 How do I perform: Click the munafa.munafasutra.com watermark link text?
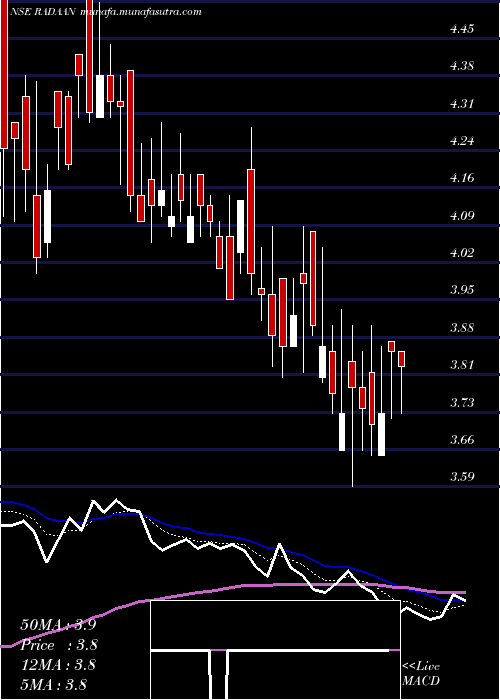click(140, 12)
